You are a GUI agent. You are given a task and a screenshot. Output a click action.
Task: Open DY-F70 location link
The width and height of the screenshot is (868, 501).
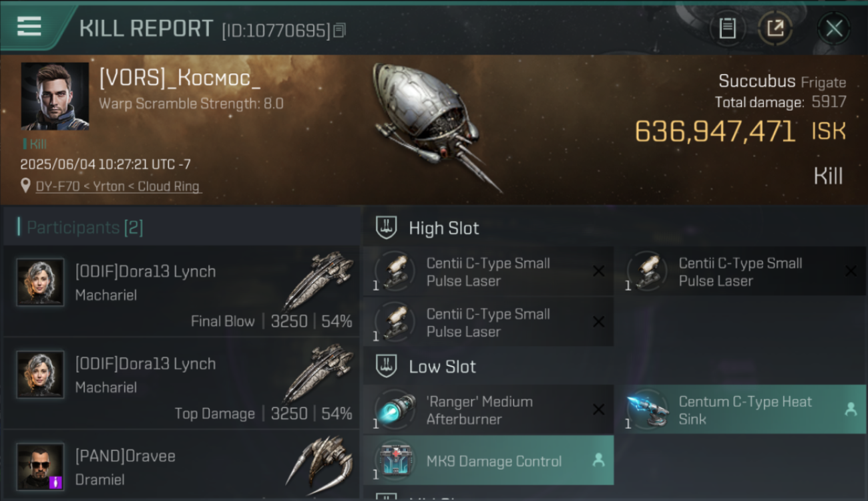118,186
